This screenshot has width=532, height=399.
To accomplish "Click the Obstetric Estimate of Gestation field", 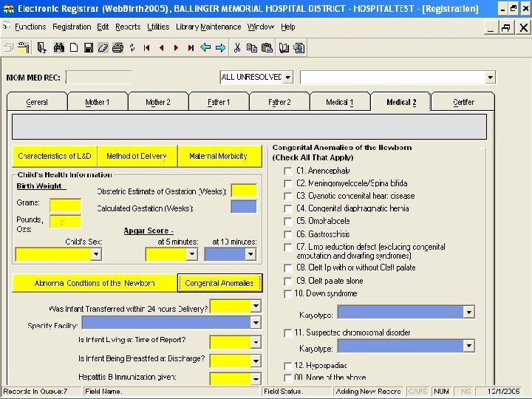I will (x=243, y=191).
